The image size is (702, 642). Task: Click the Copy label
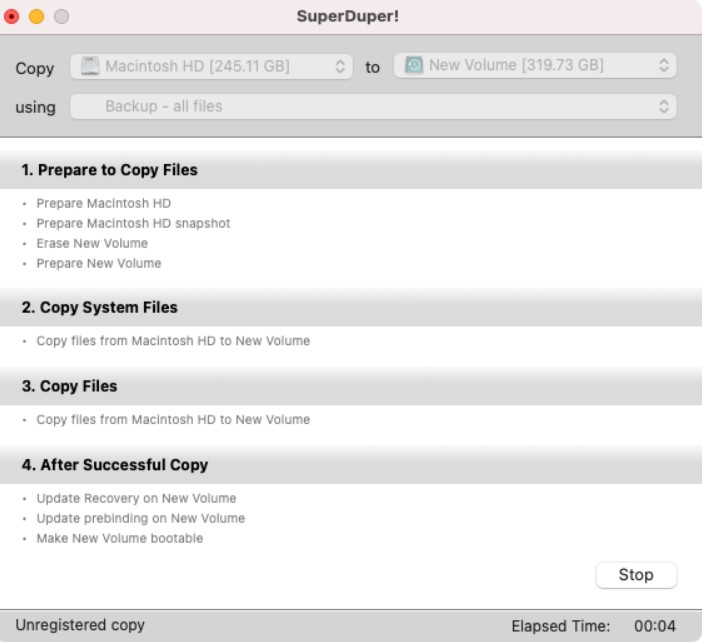tap(35, 68)
